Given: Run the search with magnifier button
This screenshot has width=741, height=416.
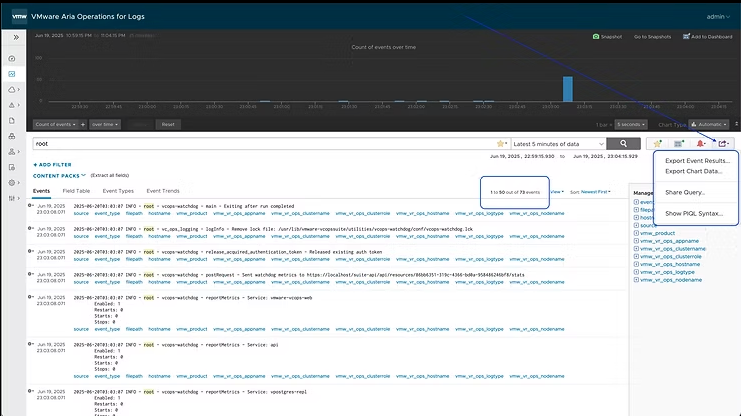Looking at the screenshot, I should click(623, 144).
